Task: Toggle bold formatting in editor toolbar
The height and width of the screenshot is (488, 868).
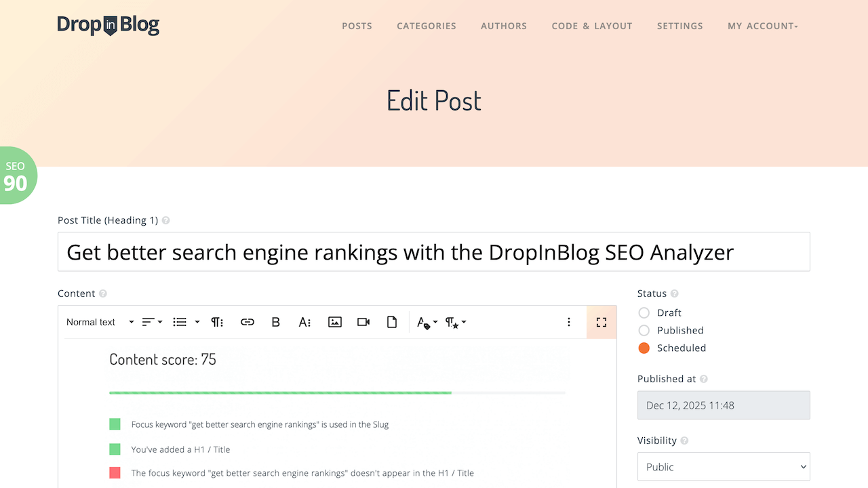Action: [x=276, y=322]
